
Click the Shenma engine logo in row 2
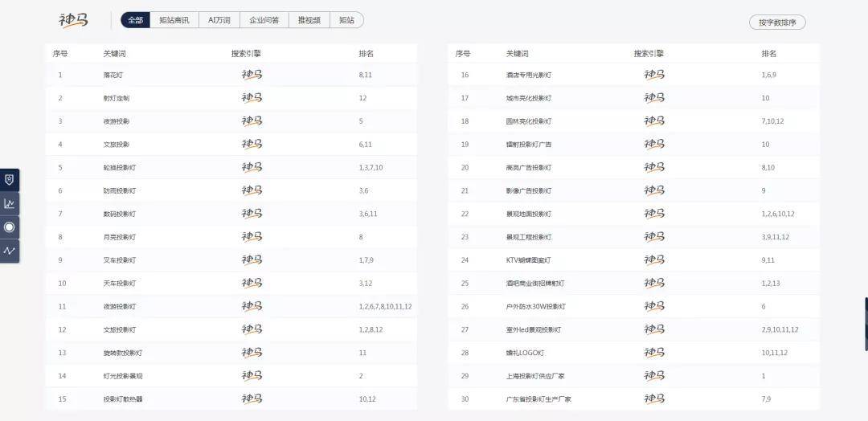click(x=252, y=98)
